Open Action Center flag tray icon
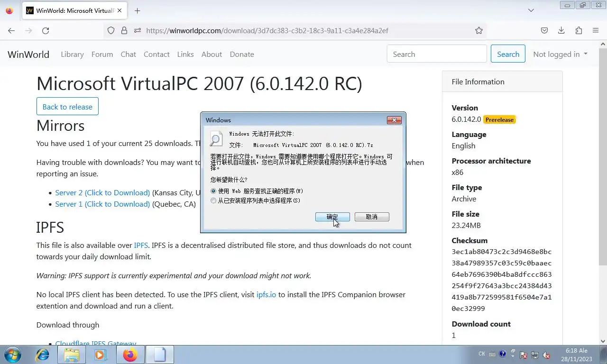This screenshot has height=364, width=607. coord(524,355)
